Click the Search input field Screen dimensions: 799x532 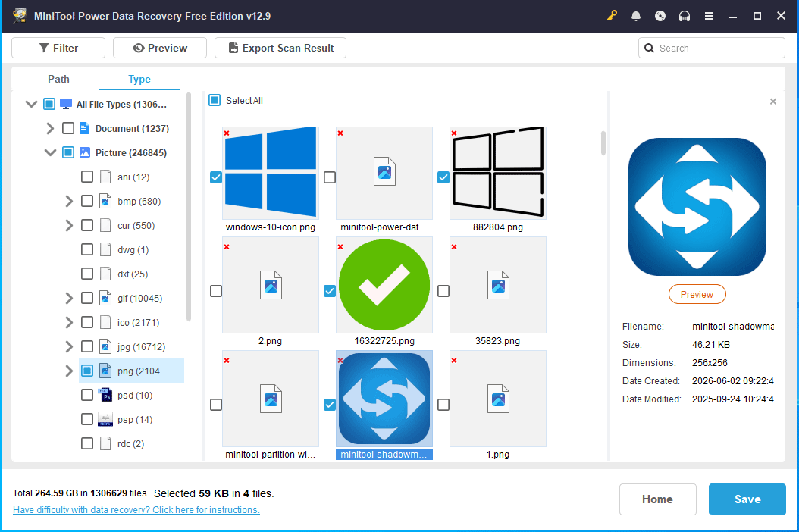tap(712, 48)
